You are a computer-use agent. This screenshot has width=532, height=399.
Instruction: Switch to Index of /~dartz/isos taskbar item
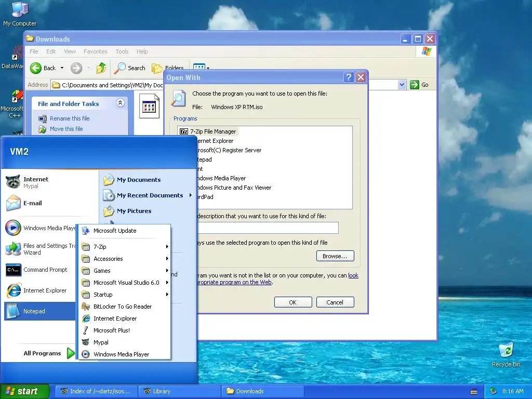coord(96,391)
